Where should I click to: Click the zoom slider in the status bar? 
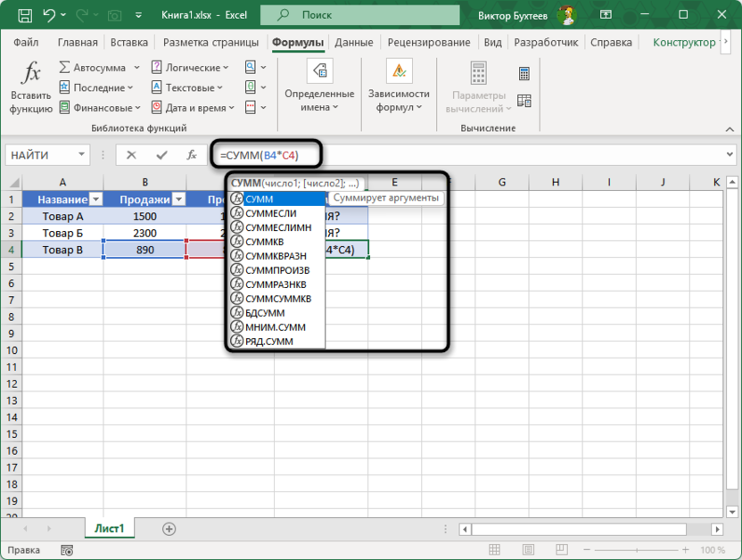click(641, 550)
